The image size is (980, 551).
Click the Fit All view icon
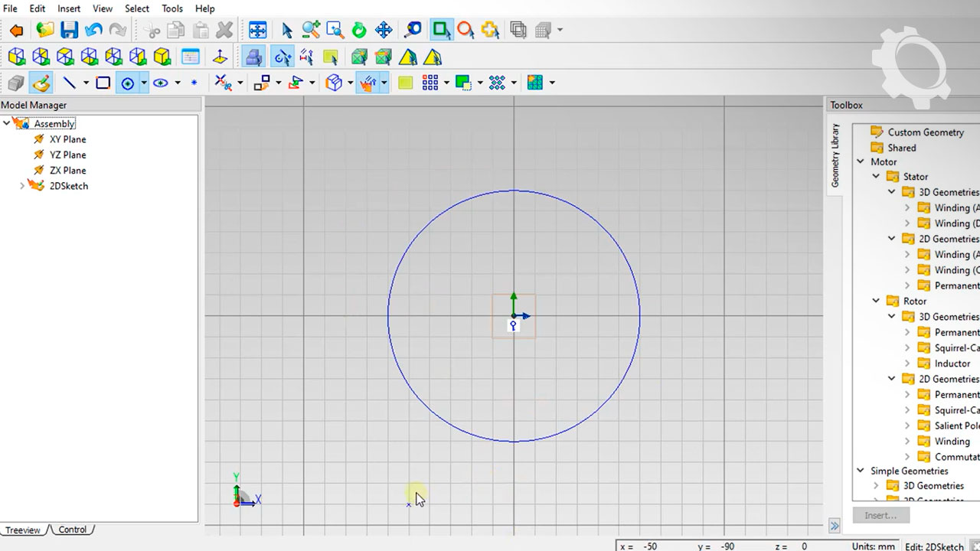pos(258,31)
